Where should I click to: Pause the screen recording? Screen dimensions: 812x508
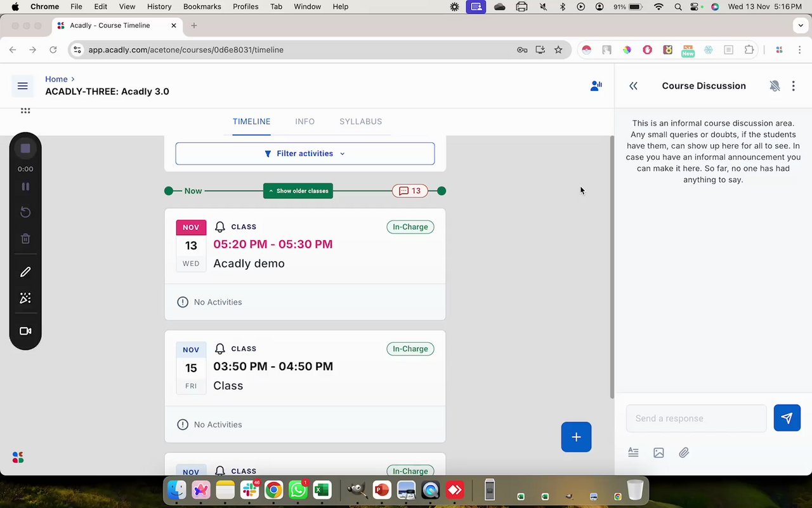tap(25, 187)
